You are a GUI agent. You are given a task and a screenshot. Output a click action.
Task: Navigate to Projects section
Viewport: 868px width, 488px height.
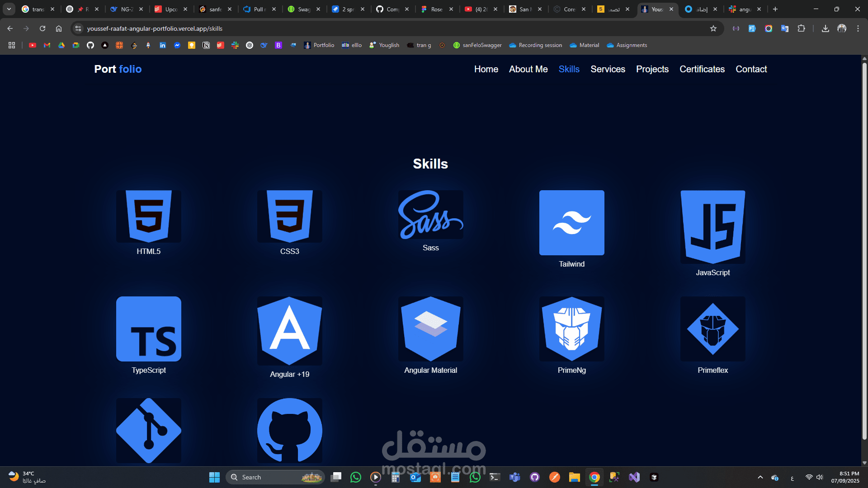pyautogui.click(x=652, y=69)
